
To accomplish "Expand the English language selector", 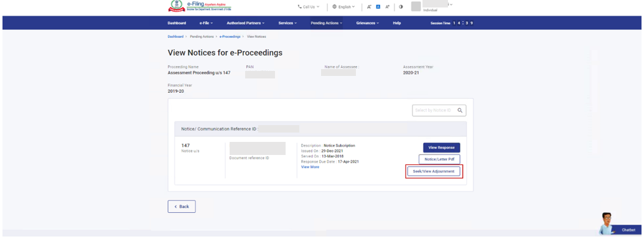I will coord(343,7).
